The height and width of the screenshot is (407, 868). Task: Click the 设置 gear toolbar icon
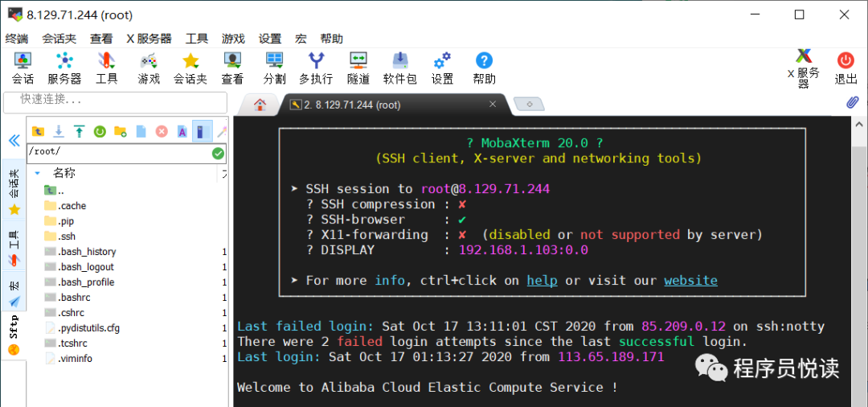pos(442,68)
